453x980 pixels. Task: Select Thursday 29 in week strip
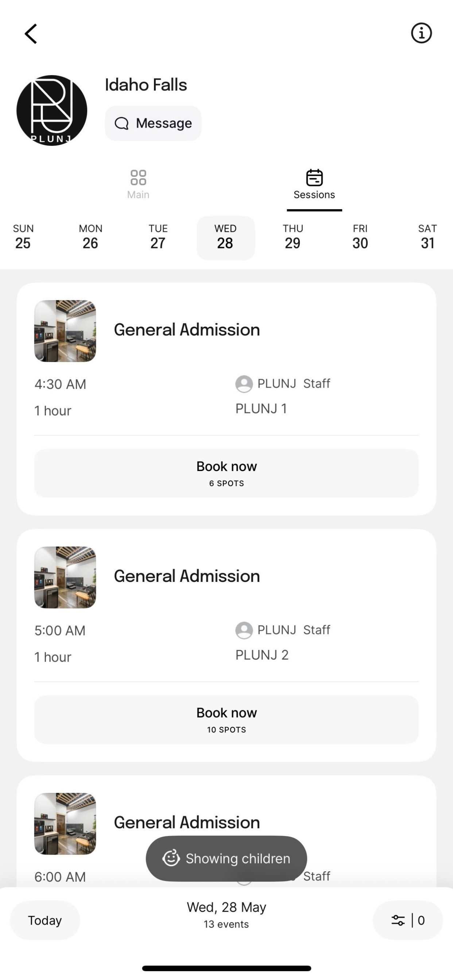293,237
